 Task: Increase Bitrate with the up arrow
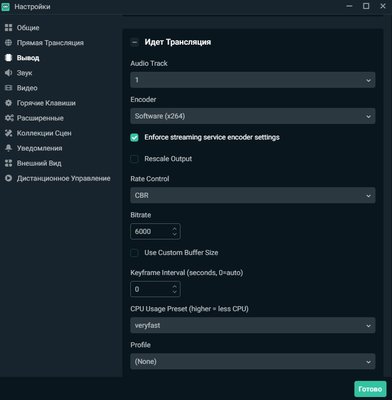point(175,228)
